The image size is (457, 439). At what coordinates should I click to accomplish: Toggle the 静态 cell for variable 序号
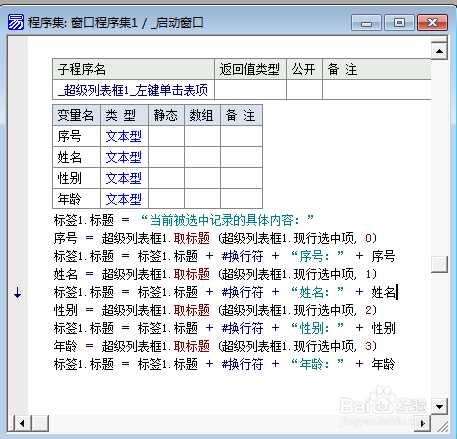[x=166, y=136]
